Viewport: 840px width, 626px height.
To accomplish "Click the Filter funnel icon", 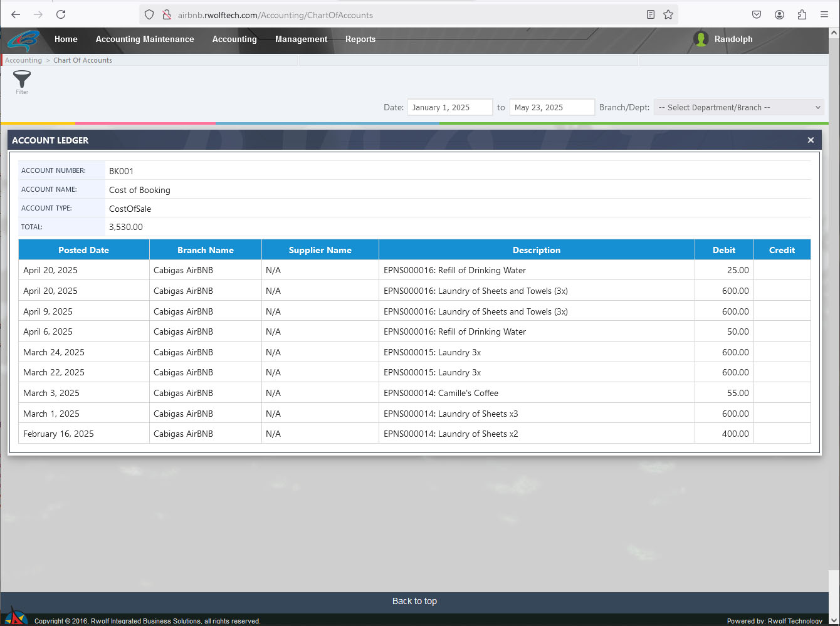I will click(22, 80).
